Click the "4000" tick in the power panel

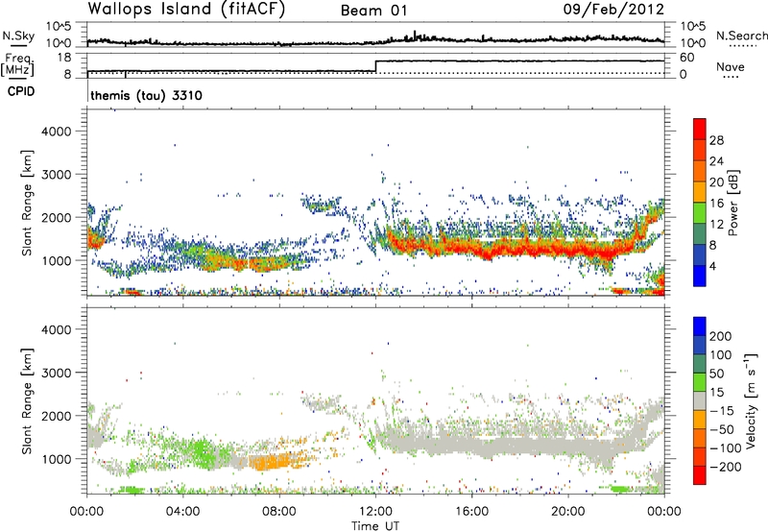pyautogui.click(x=57, y=132)
